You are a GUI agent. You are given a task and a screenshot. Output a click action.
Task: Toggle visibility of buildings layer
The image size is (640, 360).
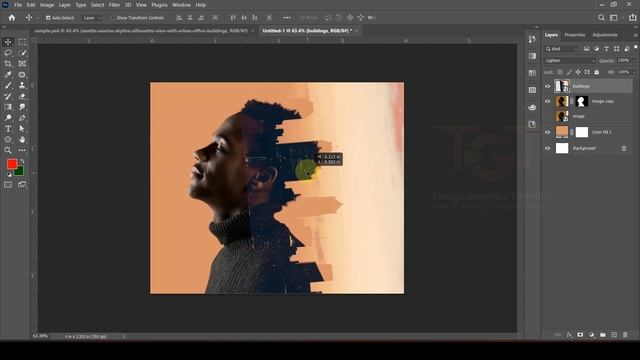(x=547, y=86)
